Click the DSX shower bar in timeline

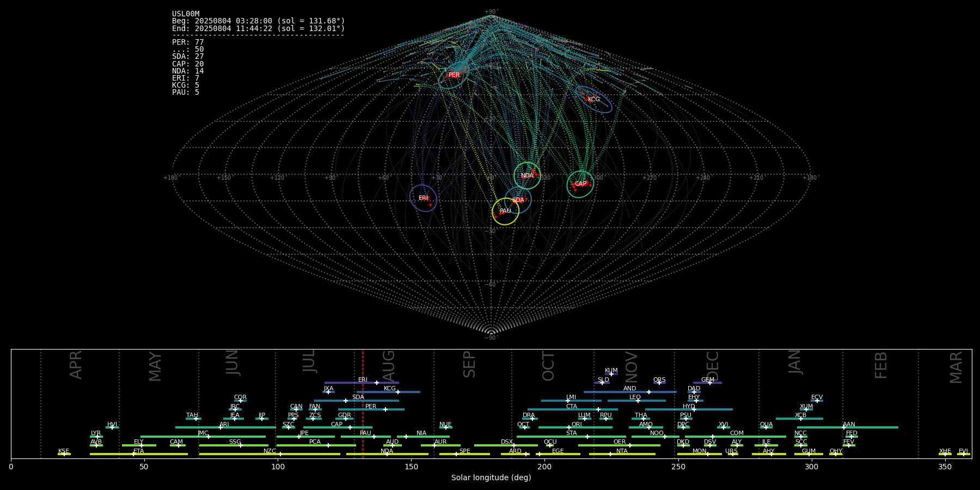pyautogui.click(x=506, y=445)
